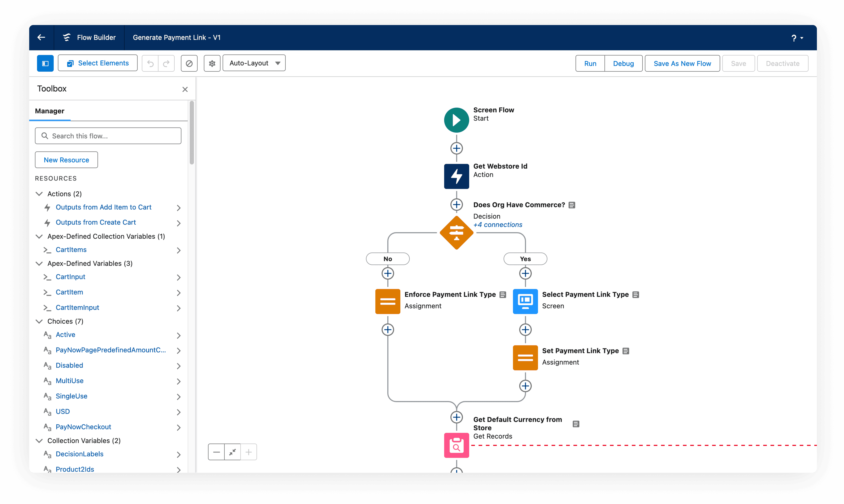Open the +4 connections link
Viewport: 844px width, 504px height.
pyautogui.click(x=498, y=224)
